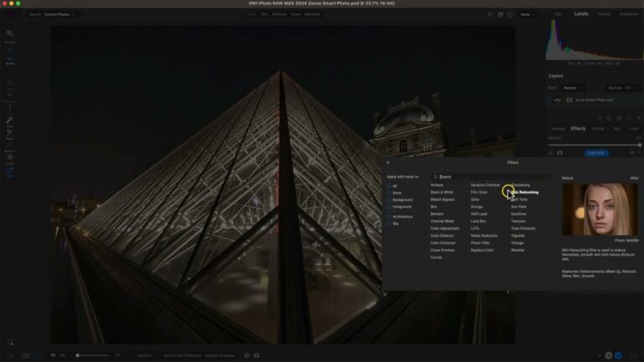Choose the Sun Flare filter
644x362 pixels.
click(518, 207)
